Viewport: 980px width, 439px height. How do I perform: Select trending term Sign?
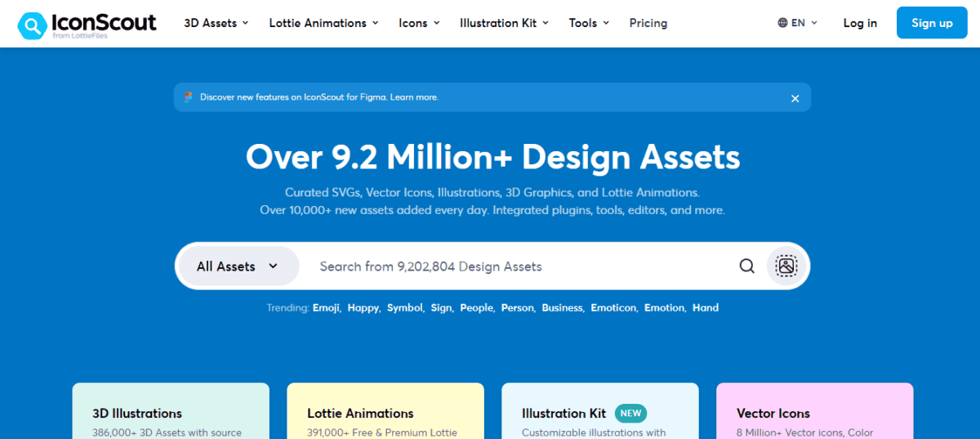point(442,308)
